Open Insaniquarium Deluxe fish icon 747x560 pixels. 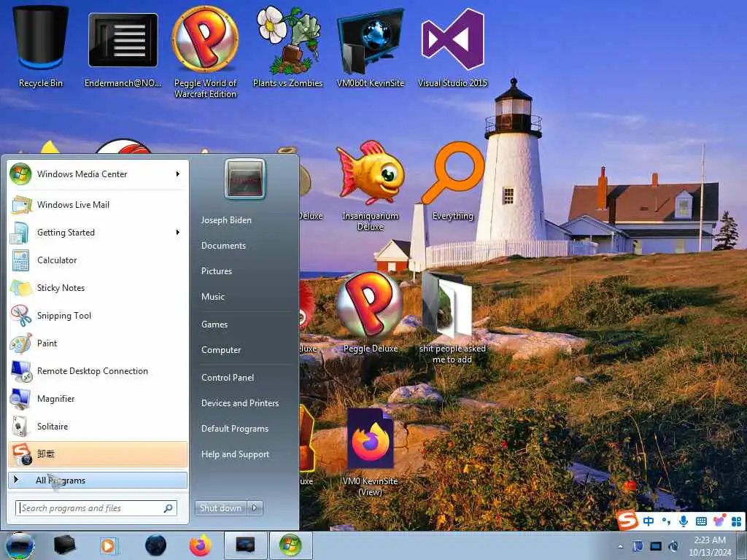(370, 186)
